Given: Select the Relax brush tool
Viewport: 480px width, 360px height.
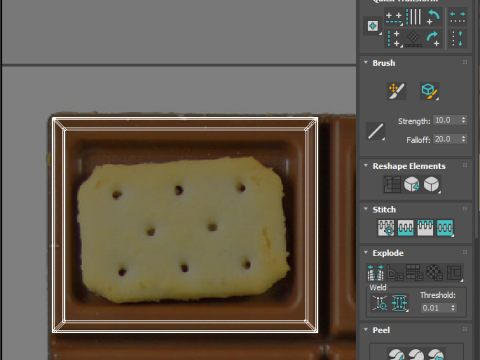Looking at the screenshot, I should tap(429, 91).
